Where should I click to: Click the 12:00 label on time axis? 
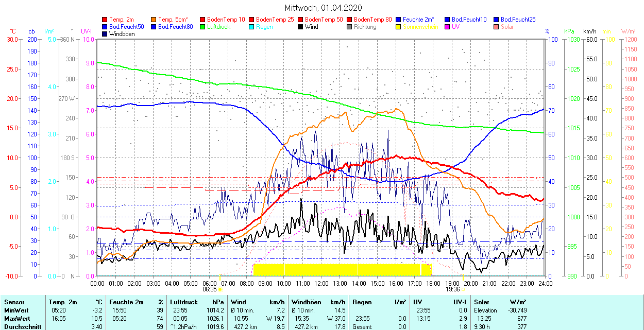321,283
